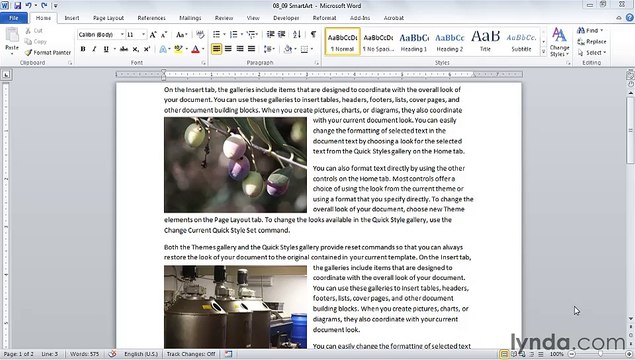Open the File tab

14,18
